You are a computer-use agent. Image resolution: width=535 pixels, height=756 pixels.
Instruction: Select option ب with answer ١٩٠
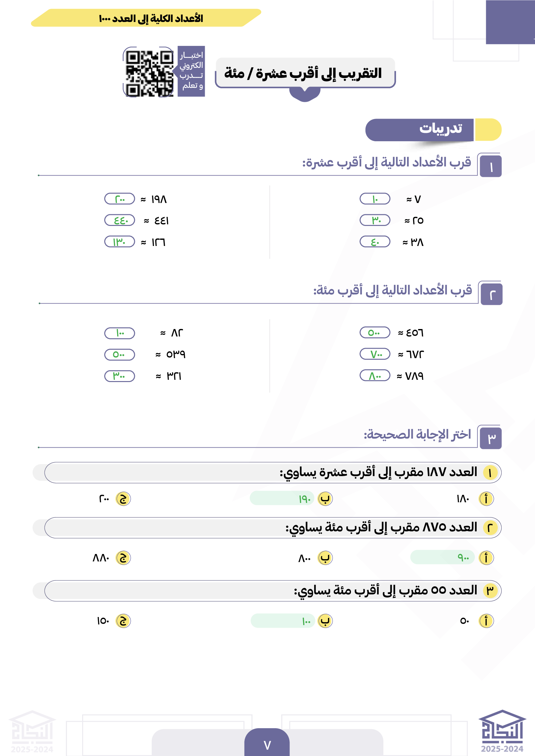325,499
